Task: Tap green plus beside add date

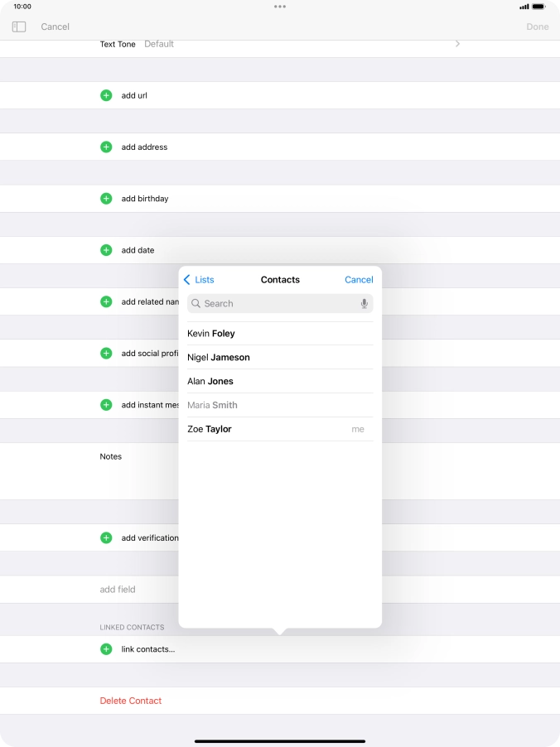Action: tap(106, 250)
